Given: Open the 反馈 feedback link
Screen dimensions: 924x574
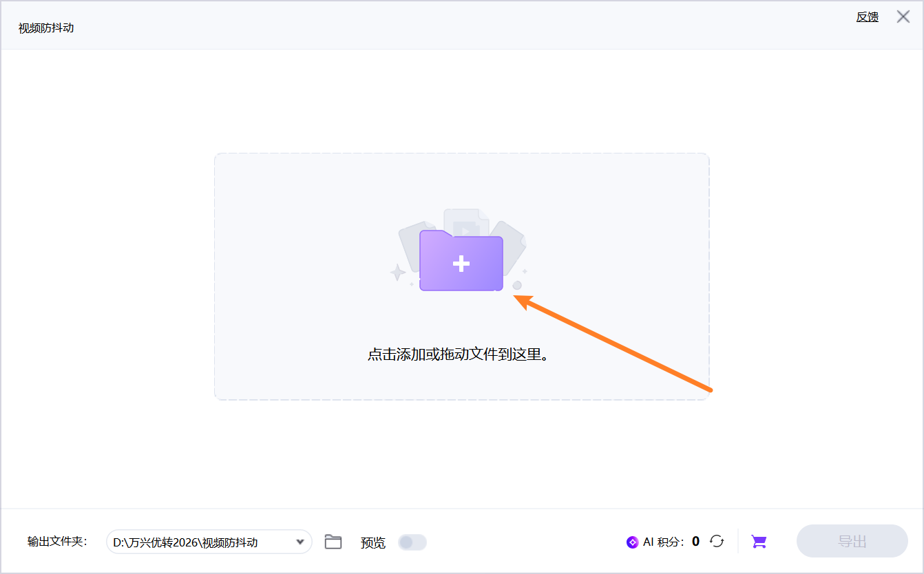Looking at the screenshot, I should click(866, 16).
